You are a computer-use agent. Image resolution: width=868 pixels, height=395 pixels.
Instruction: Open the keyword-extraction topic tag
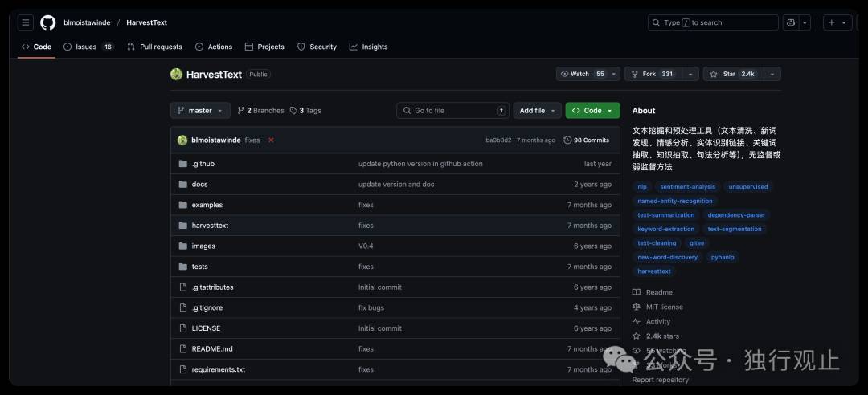coord(666,229)
